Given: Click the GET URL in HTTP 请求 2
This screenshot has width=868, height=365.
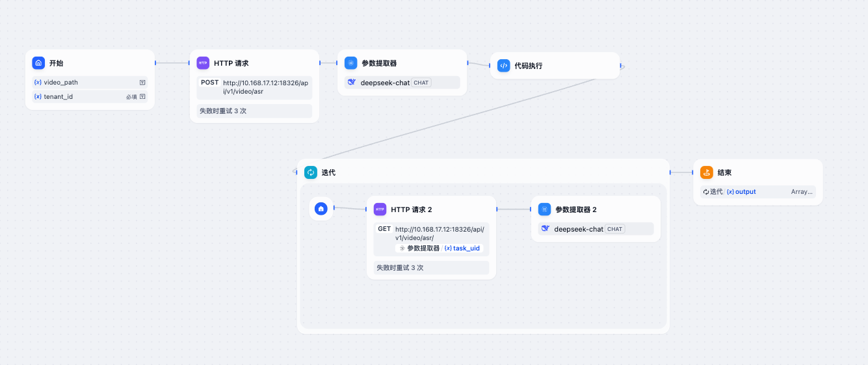Looking at the screenshot, I should click(439, 233).
